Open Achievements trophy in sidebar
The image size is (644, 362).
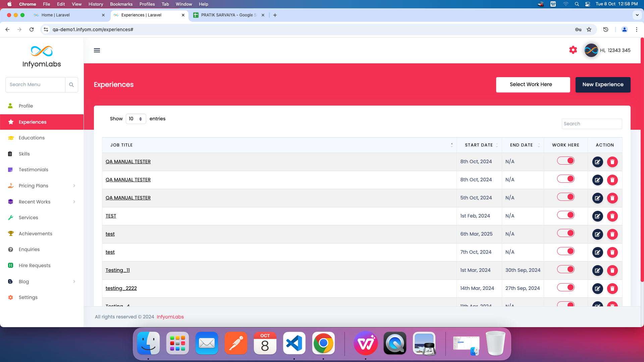click(x=11, y=234)
